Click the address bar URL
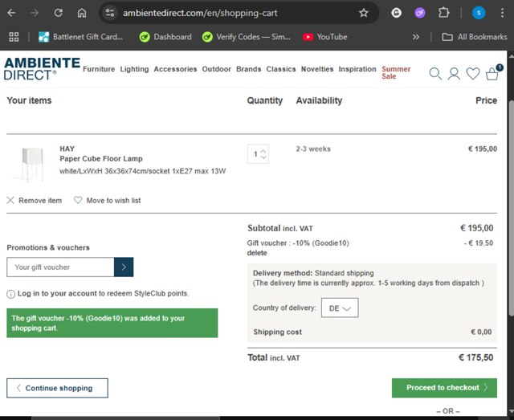 tap(200, 13)
